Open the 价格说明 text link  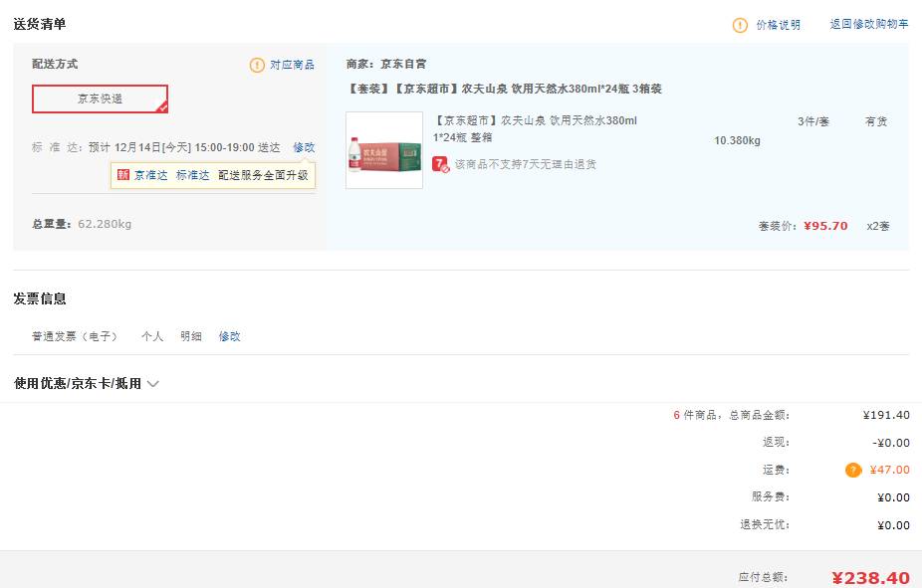click(x=778, y=25)
